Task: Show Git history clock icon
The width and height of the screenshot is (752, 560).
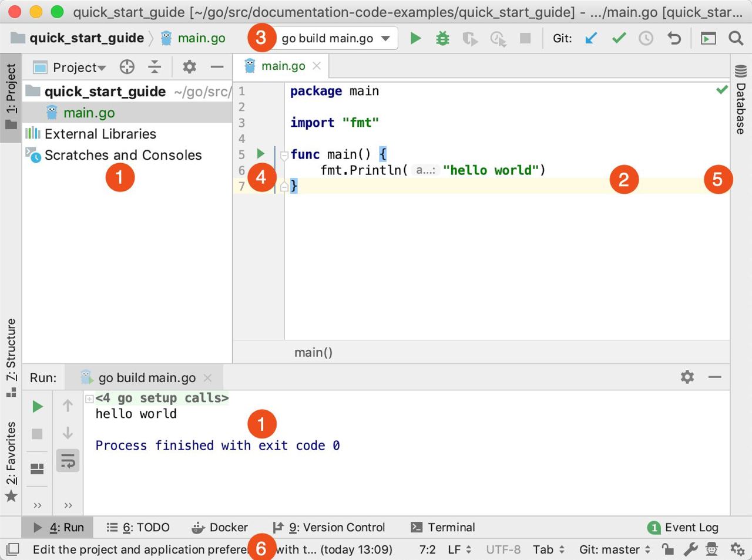Action: [646, 38]
